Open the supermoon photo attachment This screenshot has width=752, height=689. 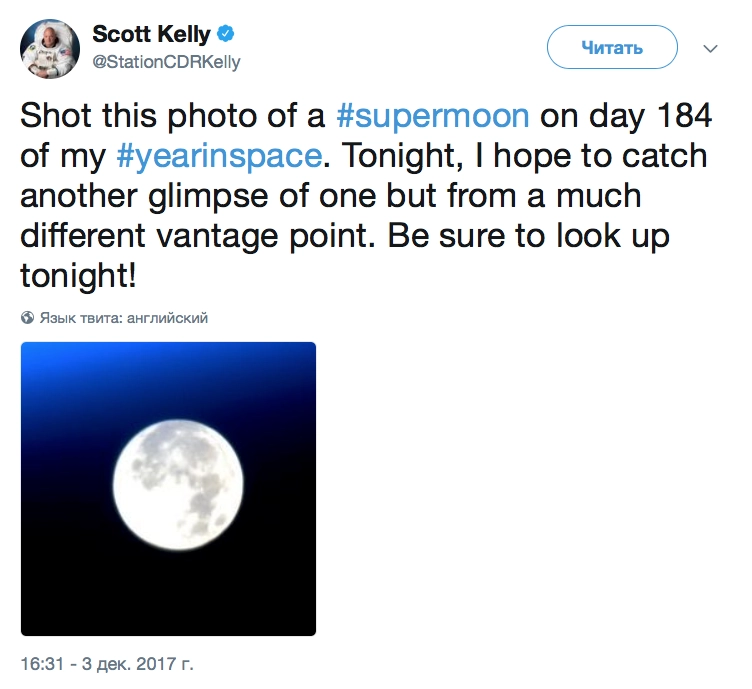tap(168, 489)
